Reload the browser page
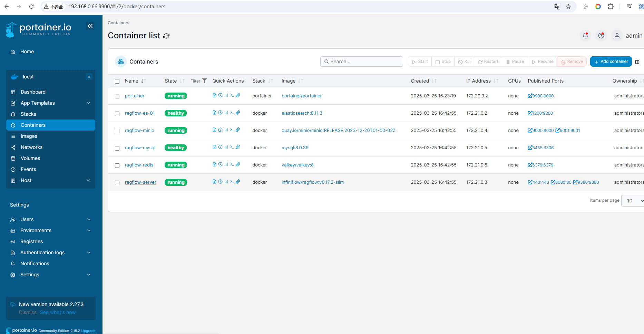 [x=31, y=7]
